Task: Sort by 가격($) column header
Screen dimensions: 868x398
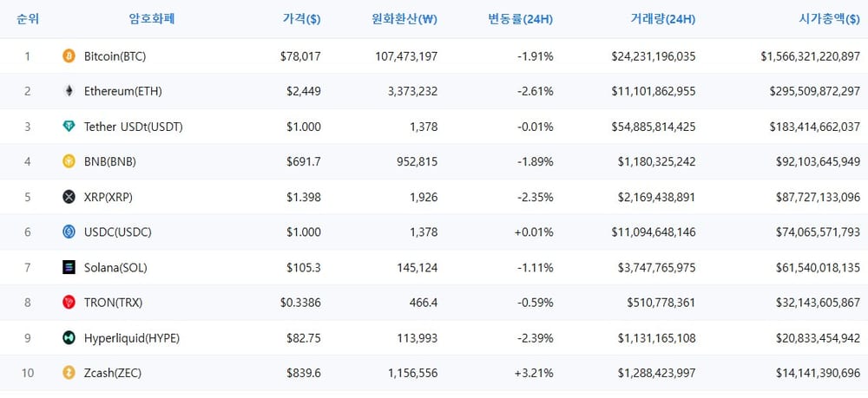Action: click(x=301, y=19)
